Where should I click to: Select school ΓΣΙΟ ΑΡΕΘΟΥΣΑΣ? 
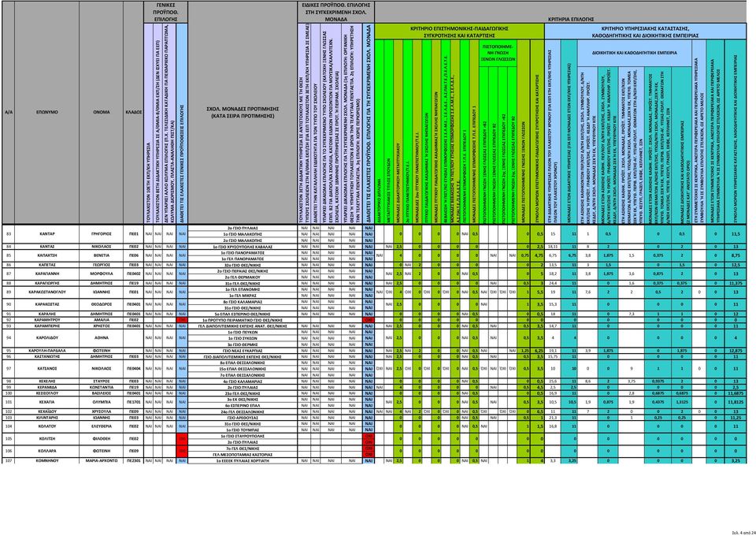coord(242,417)
